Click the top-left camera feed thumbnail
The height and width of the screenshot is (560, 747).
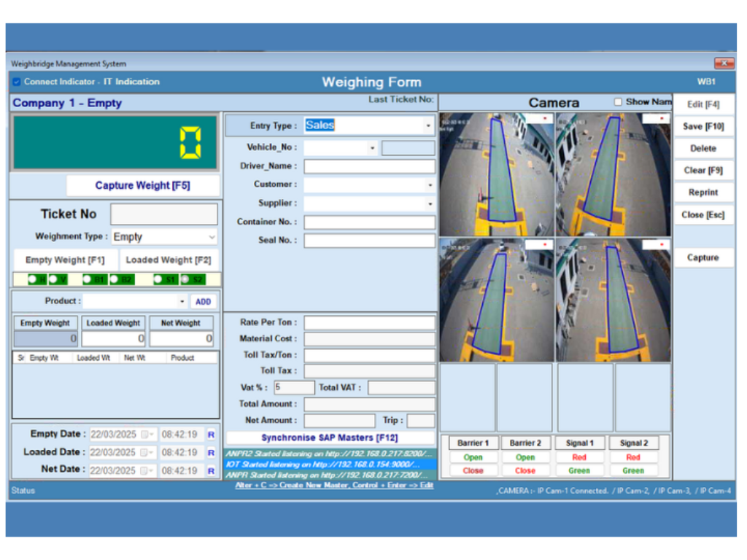496,174
